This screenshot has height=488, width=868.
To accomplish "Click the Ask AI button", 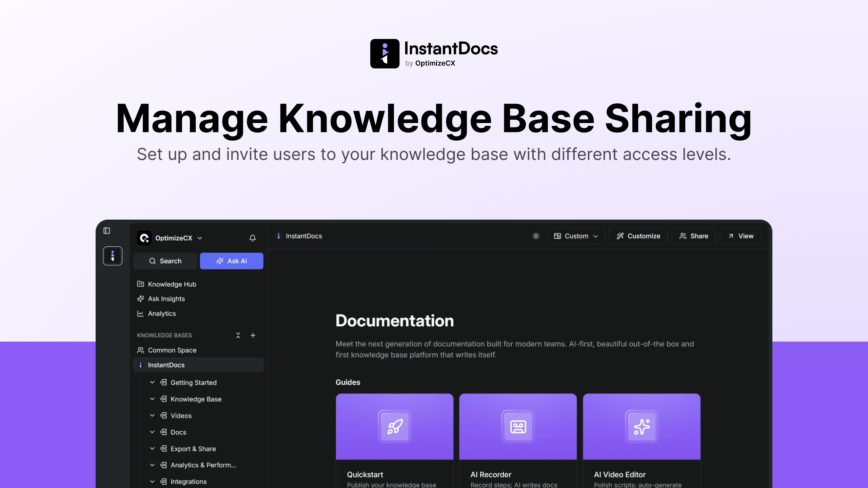I will [x=232, y=261].
